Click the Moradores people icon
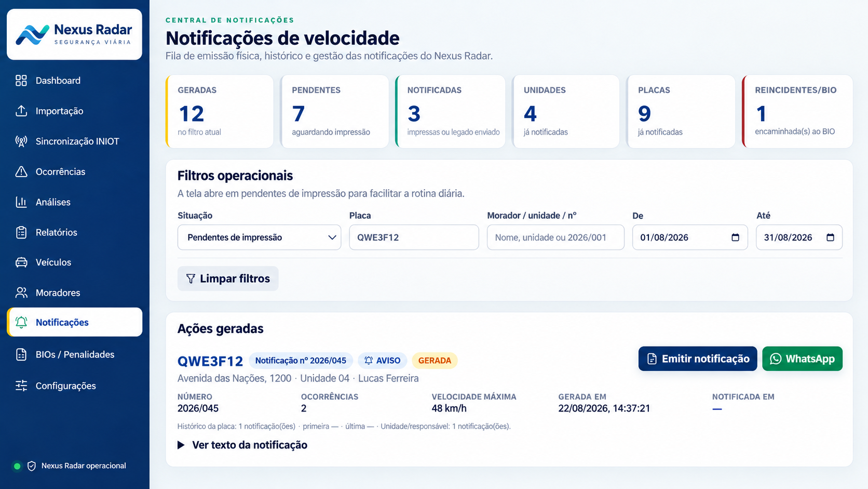The image size is (868, 489). coord(21,293)
